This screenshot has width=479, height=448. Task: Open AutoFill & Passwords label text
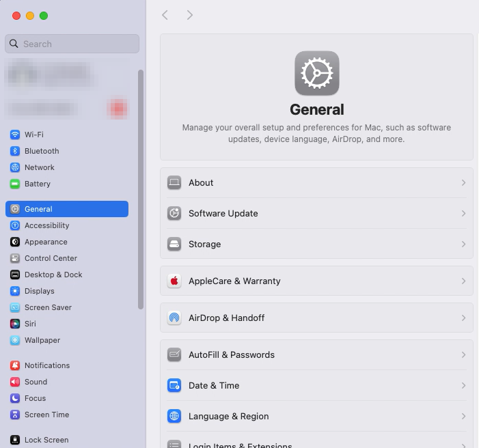tap(231, 354)
